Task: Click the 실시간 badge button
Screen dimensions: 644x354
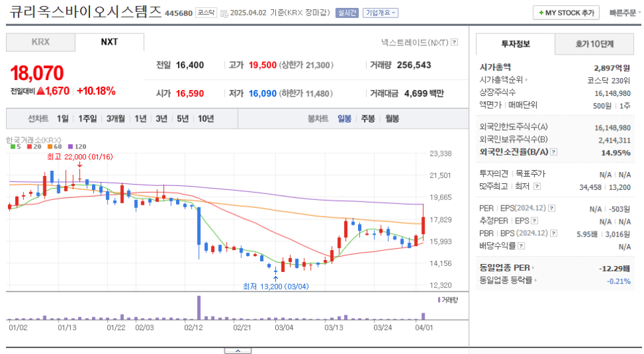Action: pos(347,13)
